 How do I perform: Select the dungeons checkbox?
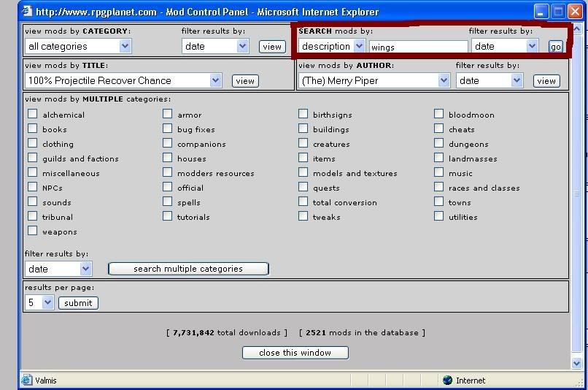(438, 143)
